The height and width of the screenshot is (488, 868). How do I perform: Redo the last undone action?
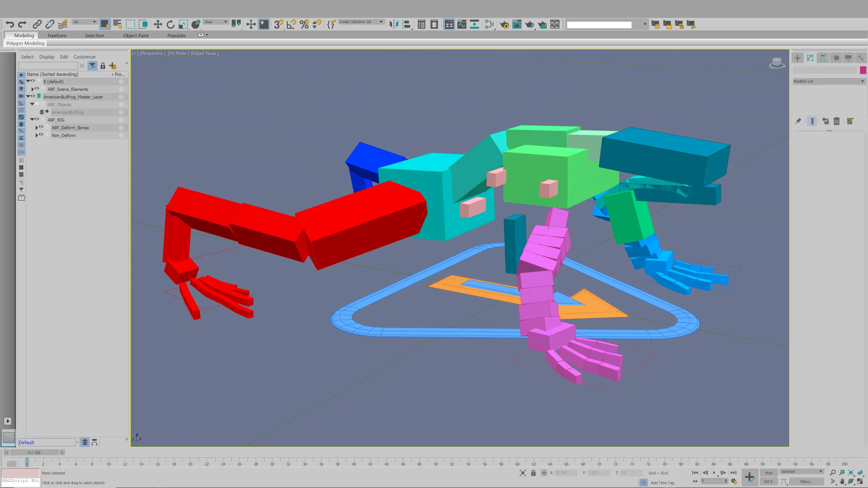click(x=22, y=24)
